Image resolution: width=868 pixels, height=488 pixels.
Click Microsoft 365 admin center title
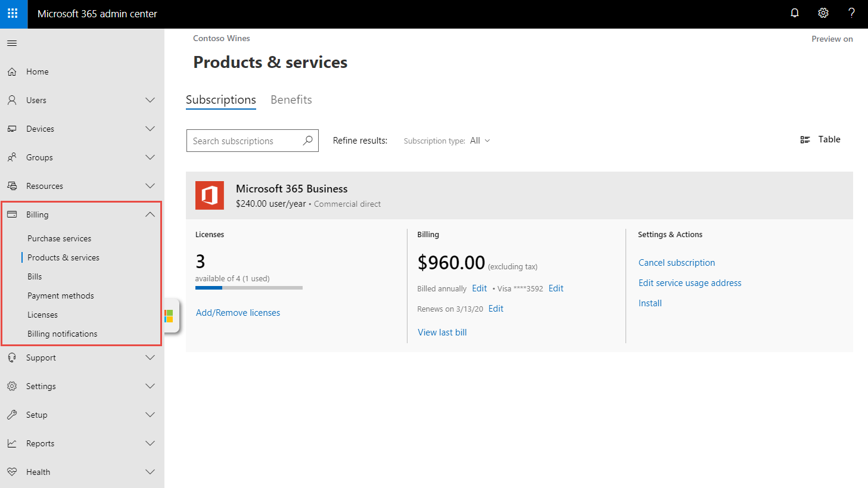[x=97, y=14]
